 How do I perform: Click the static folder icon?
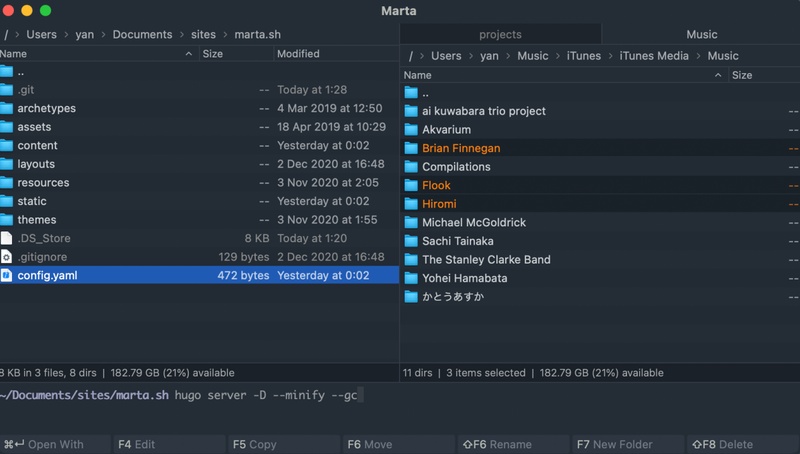[6, 201]
